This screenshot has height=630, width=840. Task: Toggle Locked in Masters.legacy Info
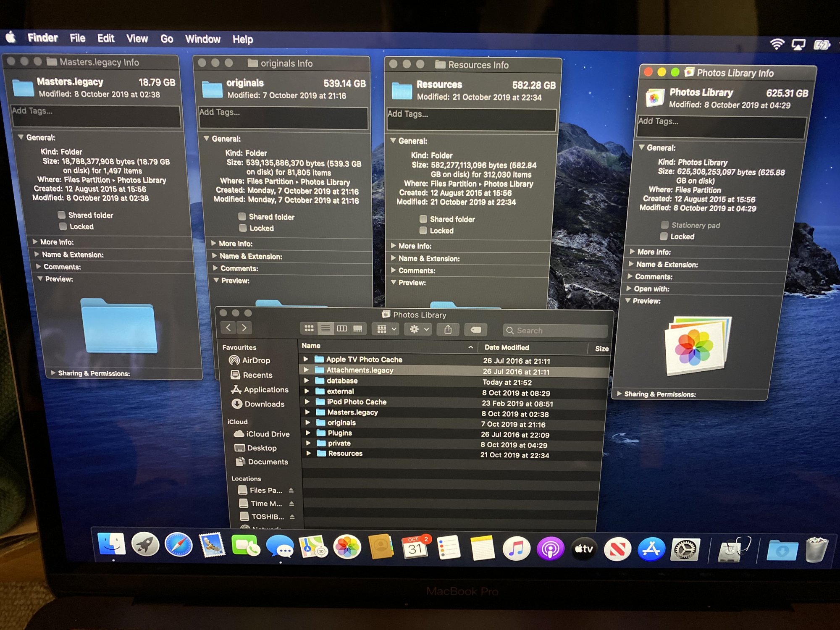point(63,226)
